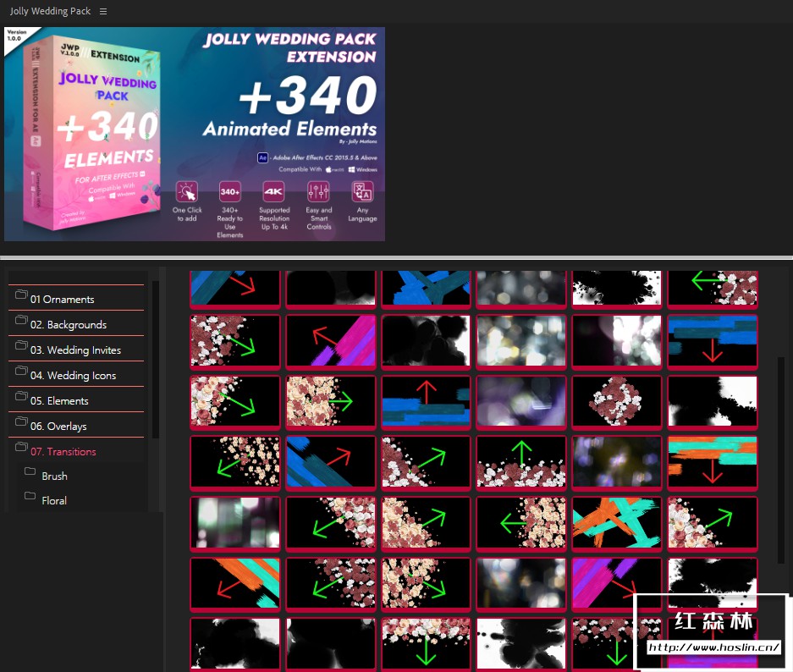Image resolution: width=793 pixels, height=672 pixels.
Task: Click the folder icon beside 02. Backgrounds
Action: 21,320
